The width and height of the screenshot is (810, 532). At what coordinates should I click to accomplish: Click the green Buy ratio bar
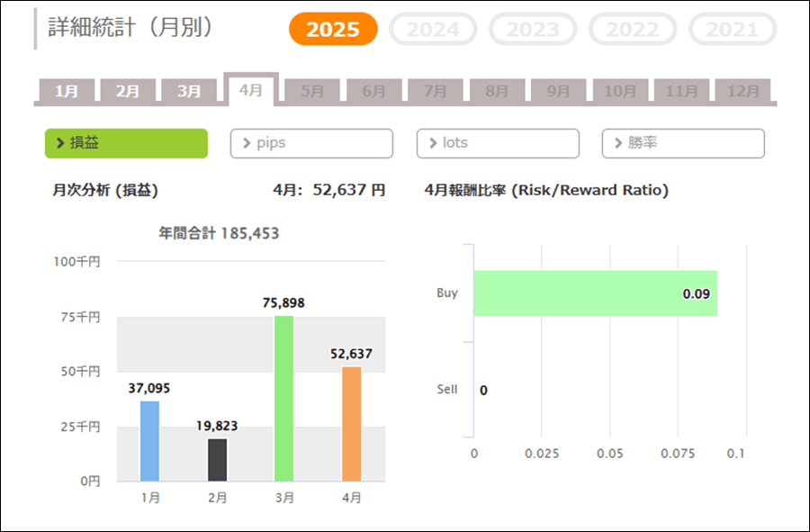(595, 293)
